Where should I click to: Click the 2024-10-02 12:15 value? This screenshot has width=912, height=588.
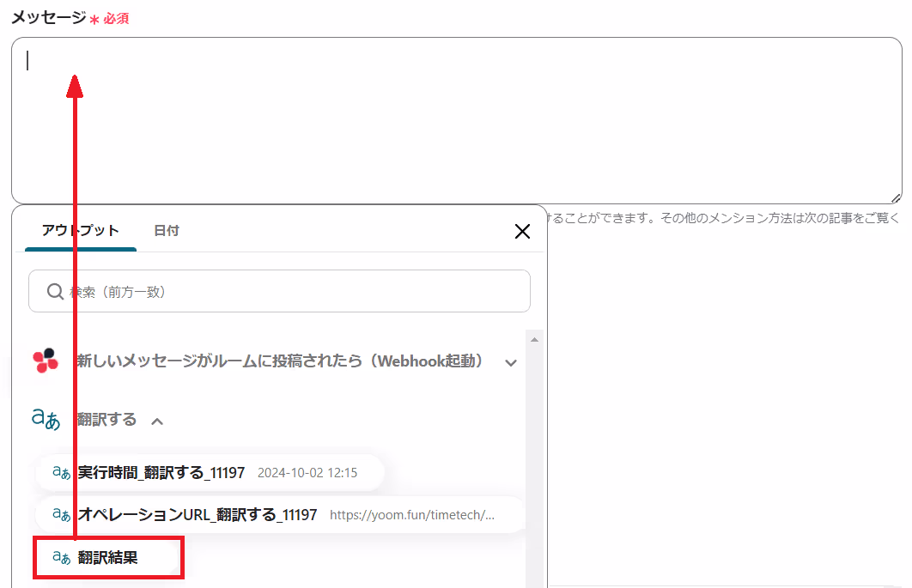(x=307, y=473)
